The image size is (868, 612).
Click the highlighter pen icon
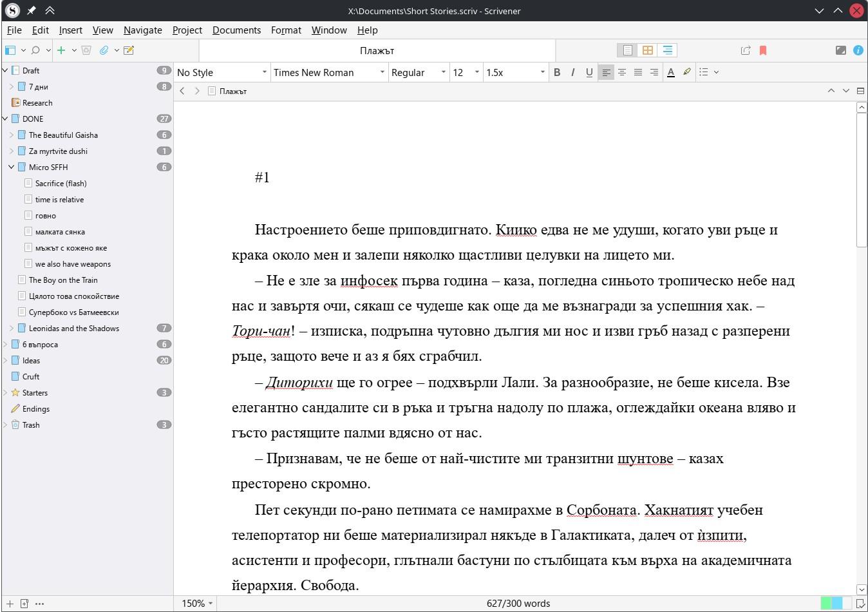coord(687,72)
